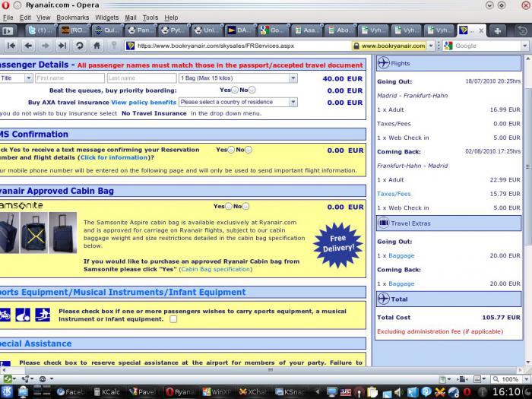Check the sports equipment checkbox
This screenshot has width=532, height=399.
click(173, 319)
